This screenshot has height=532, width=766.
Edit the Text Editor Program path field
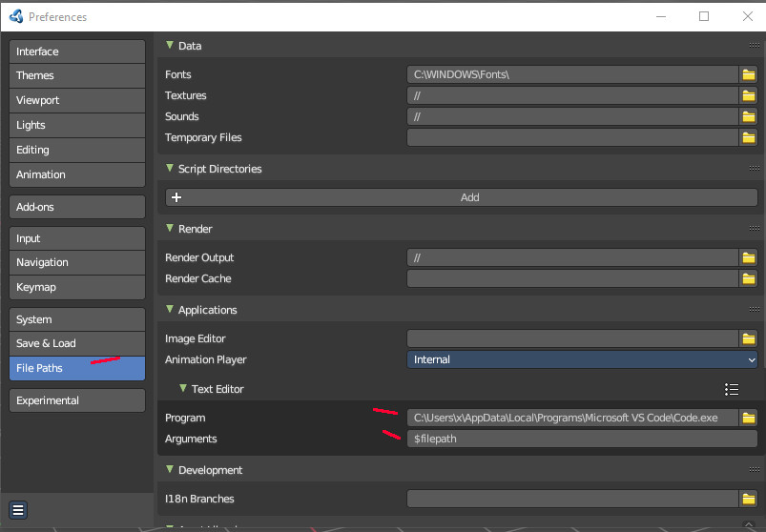(x=572, y=418)
